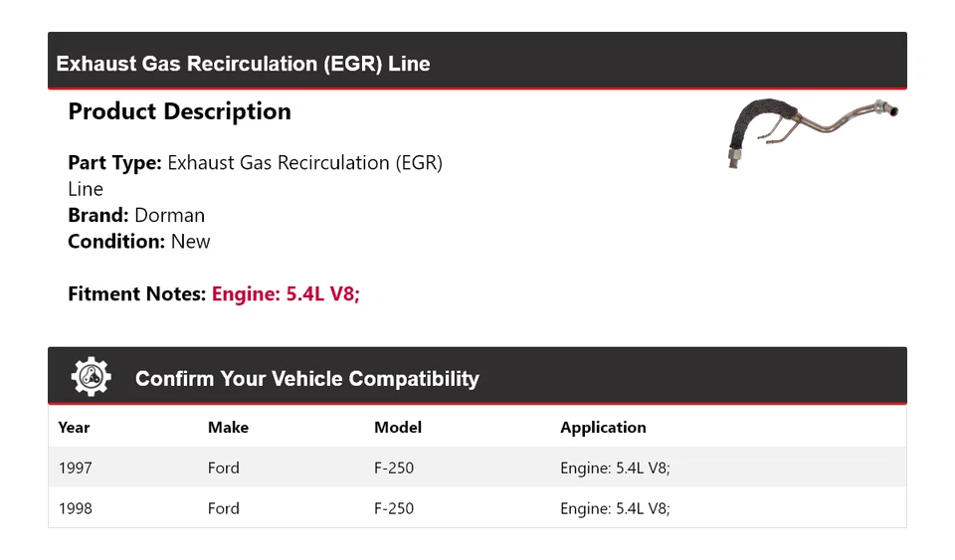Click the Condition: New line
This screenshot has width=955, height=560.
[x=139, y=241]
